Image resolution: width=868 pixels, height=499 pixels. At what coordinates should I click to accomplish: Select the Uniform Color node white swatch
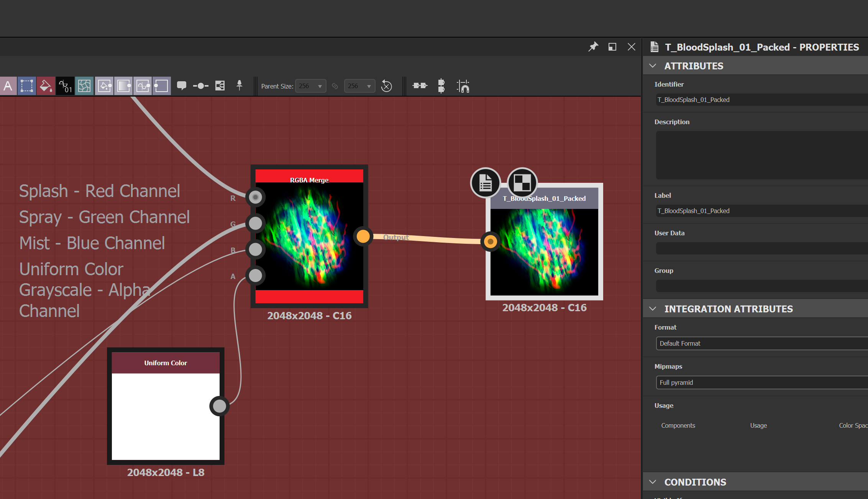pos(166,416)
